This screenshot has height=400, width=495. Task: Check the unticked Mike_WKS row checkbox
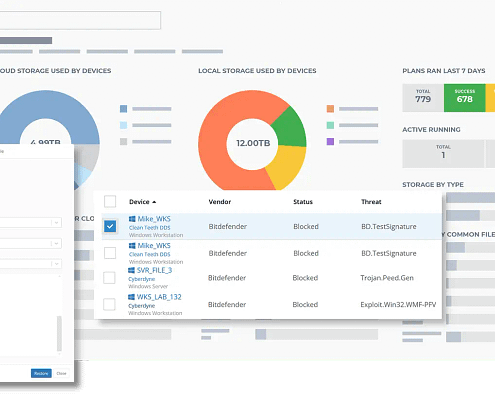pos(110,253)
